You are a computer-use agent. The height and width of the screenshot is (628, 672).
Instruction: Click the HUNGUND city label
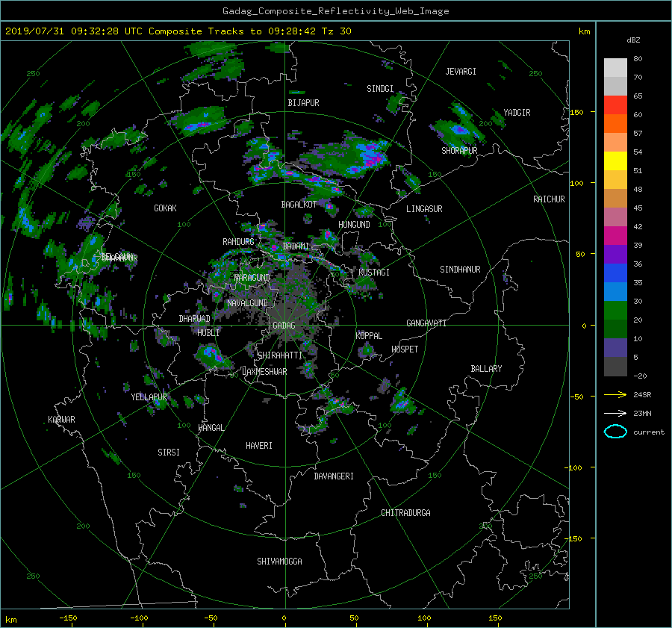354,225
